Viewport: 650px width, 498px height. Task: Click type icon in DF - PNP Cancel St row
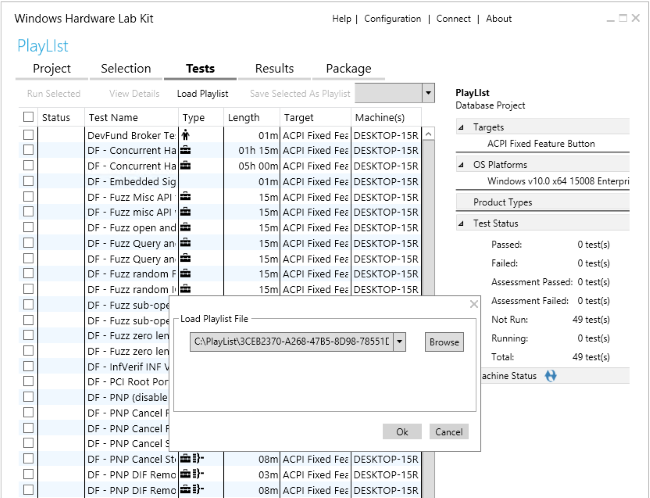192,459
